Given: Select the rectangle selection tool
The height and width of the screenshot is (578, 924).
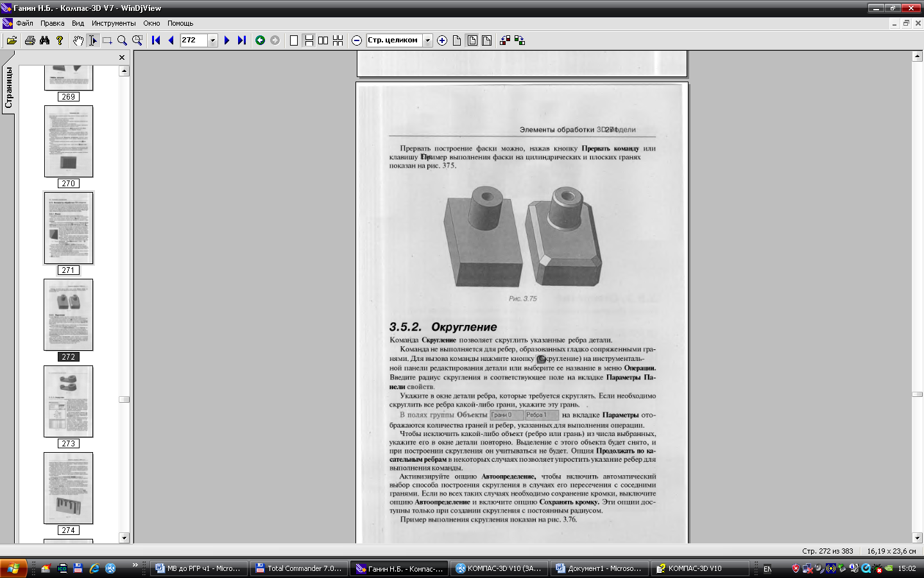Looking at the screenshot, I should [x=107, y=40].
